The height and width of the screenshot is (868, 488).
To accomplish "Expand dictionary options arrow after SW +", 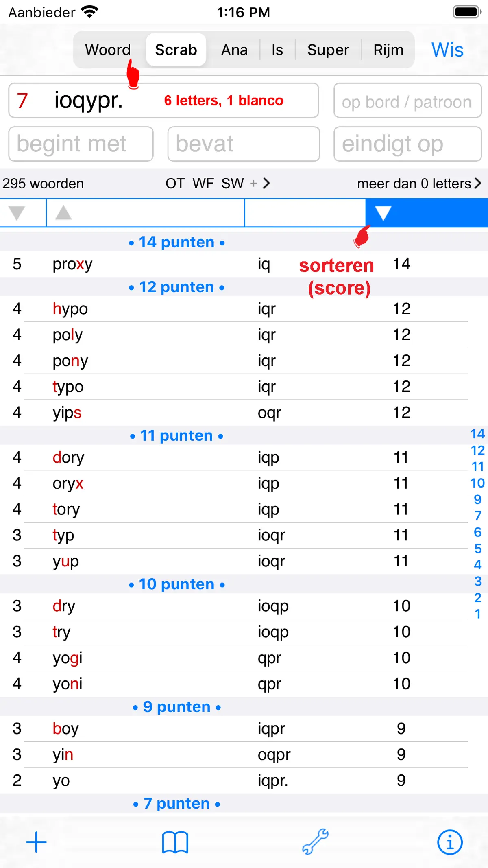I will click(x=266, y=184).
